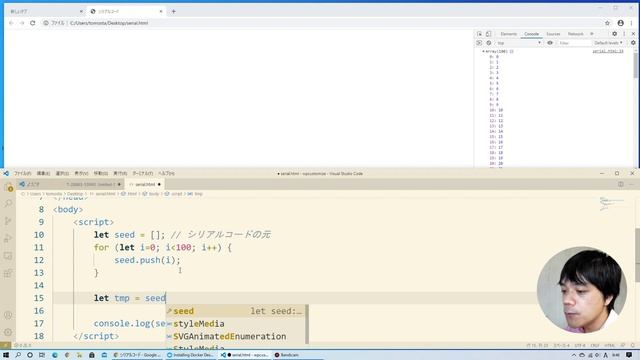Switch to Sources tab in DevTools

(x=553, y=34)
